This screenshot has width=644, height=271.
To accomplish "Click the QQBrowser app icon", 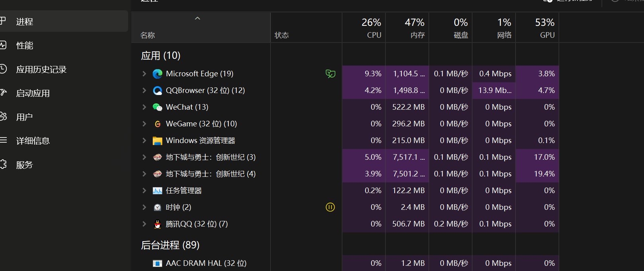I will tap(158, 90).
